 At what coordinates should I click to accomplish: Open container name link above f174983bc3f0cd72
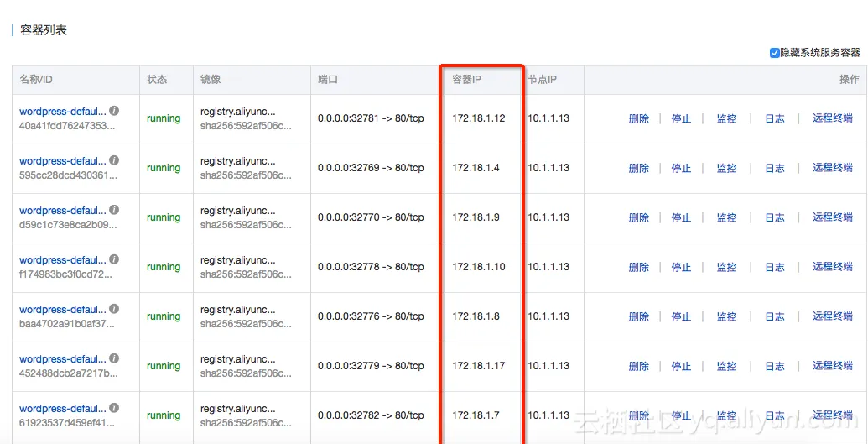coord(63,260)
